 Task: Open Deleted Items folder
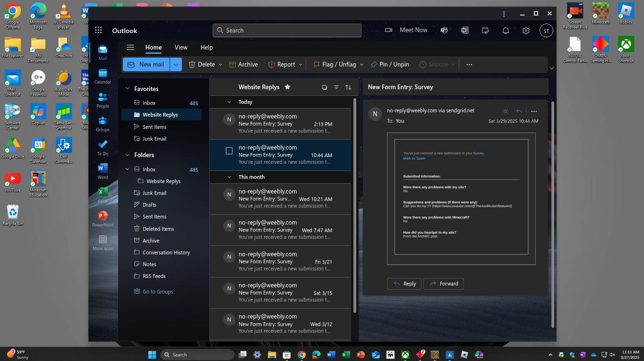click(162, 229)
